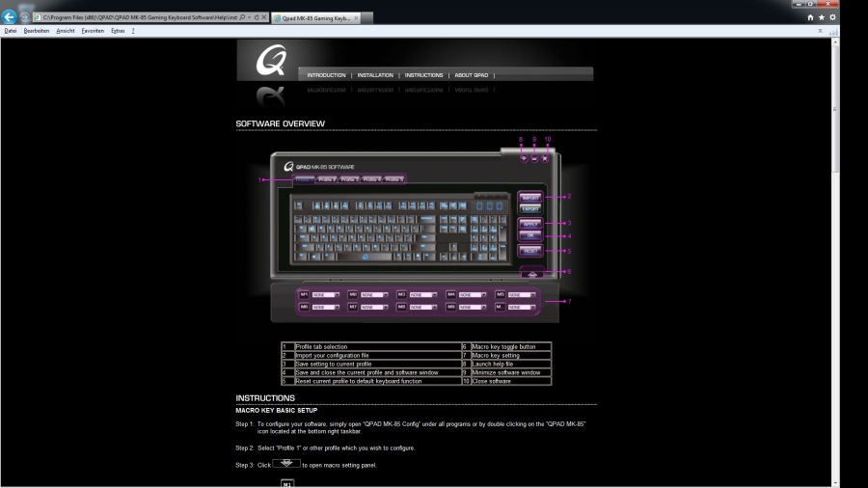
Task: Click table cell 'Macro key toggle button'
Action: tap(510, 347)
